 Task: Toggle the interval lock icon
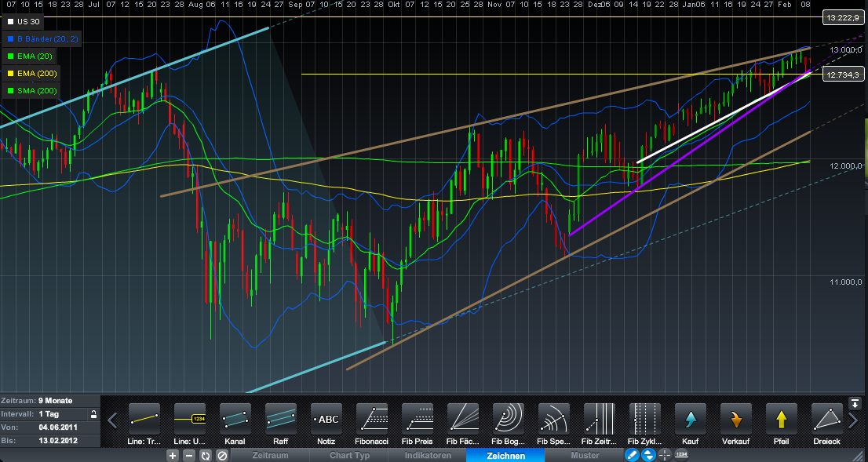point(93,414)
